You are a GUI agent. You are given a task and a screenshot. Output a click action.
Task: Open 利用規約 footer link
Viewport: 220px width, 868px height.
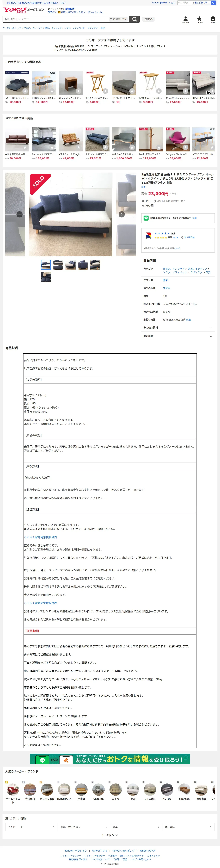(x=112, y=855)
